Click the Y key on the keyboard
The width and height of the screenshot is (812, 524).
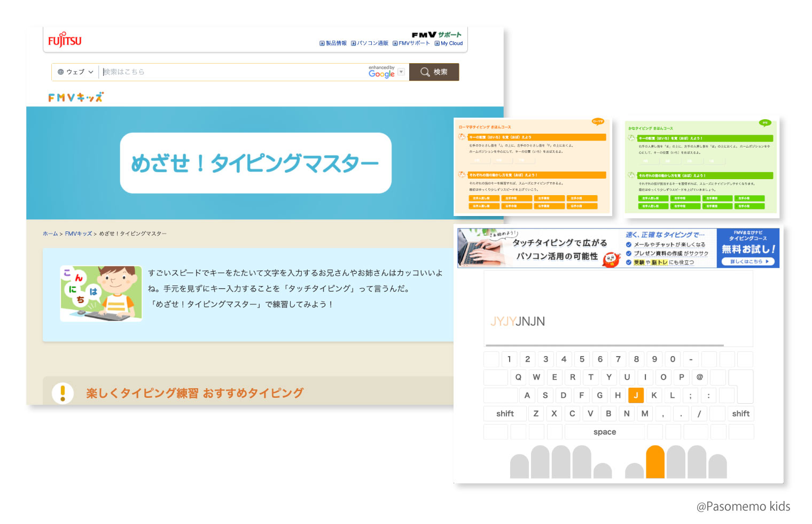(609, 377)
